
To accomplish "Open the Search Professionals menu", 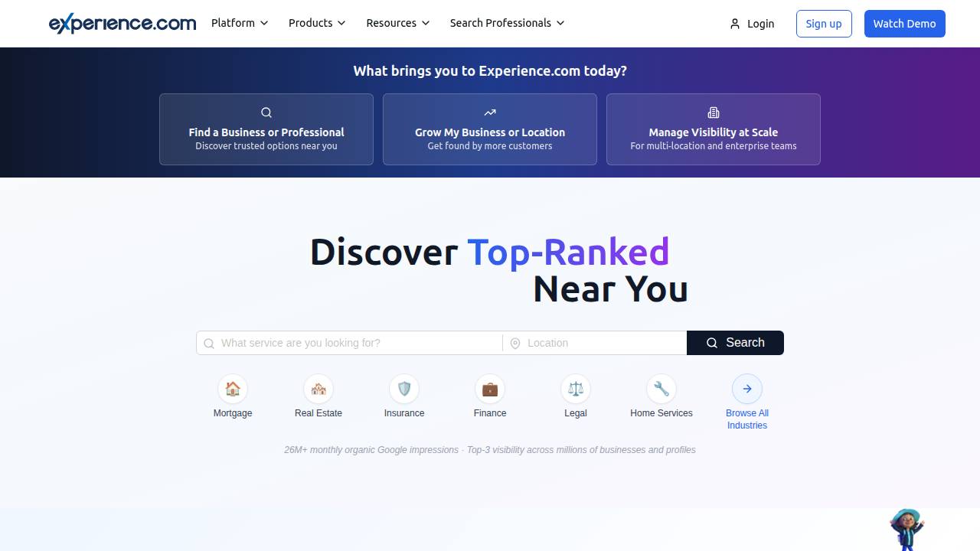I will [507, 23].
